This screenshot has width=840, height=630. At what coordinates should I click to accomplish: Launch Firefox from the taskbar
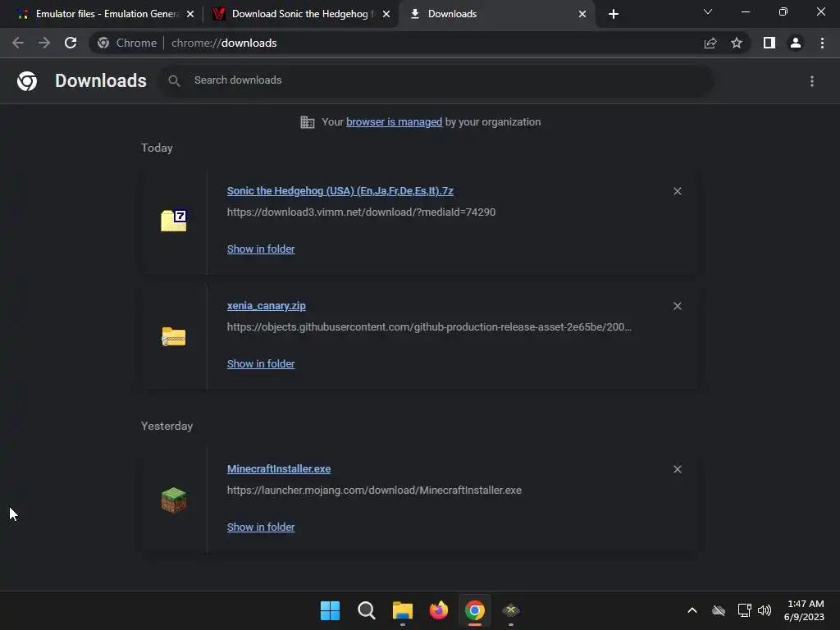pos(439,610)
